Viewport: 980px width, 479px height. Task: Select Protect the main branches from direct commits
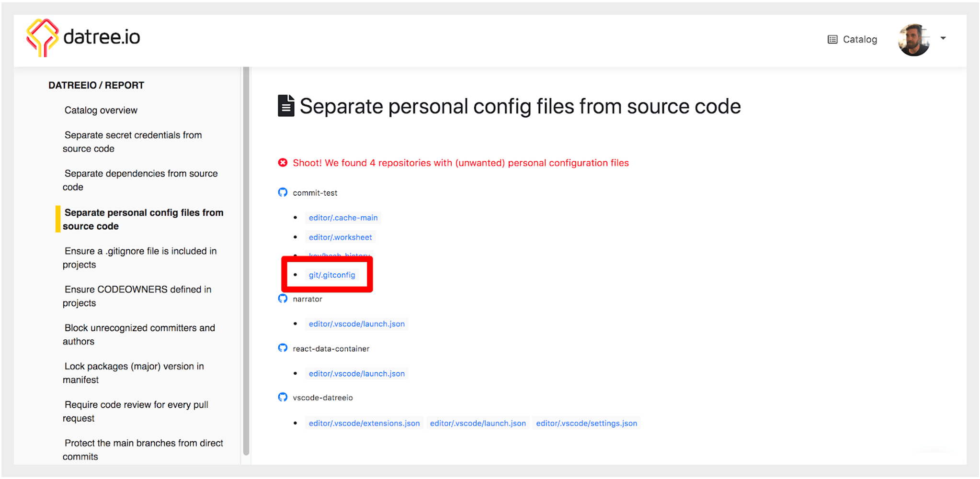coord(143,450)
